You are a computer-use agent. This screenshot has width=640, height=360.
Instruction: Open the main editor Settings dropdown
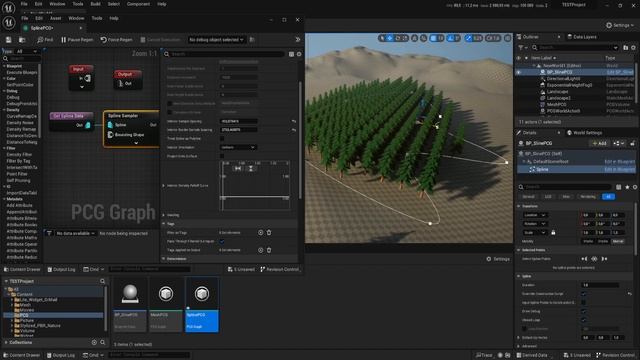[x=620, y=25]
